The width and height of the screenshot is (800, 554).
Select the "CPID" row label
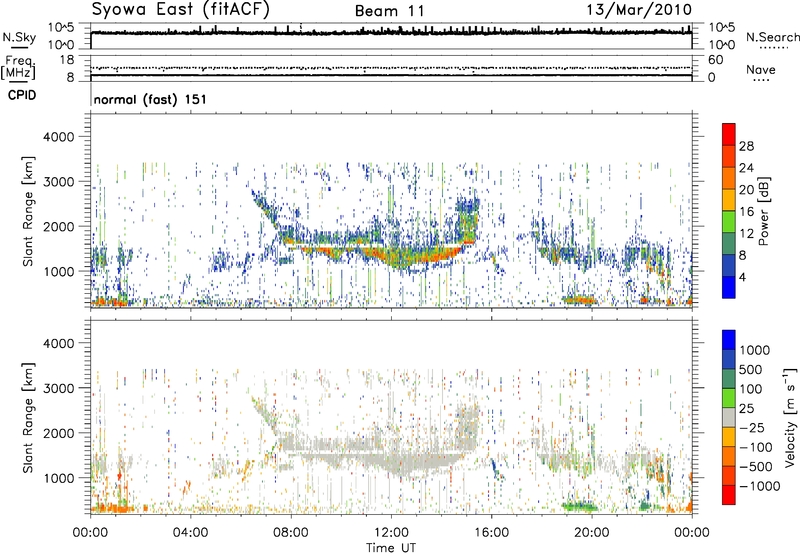pos(22,95)
